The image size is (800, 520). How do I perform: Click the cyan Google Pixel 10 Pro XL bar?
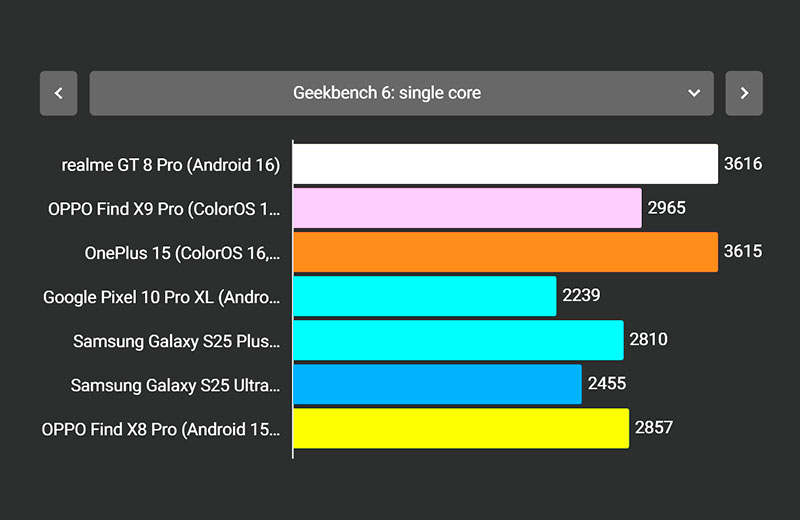(x=424, y=296)
